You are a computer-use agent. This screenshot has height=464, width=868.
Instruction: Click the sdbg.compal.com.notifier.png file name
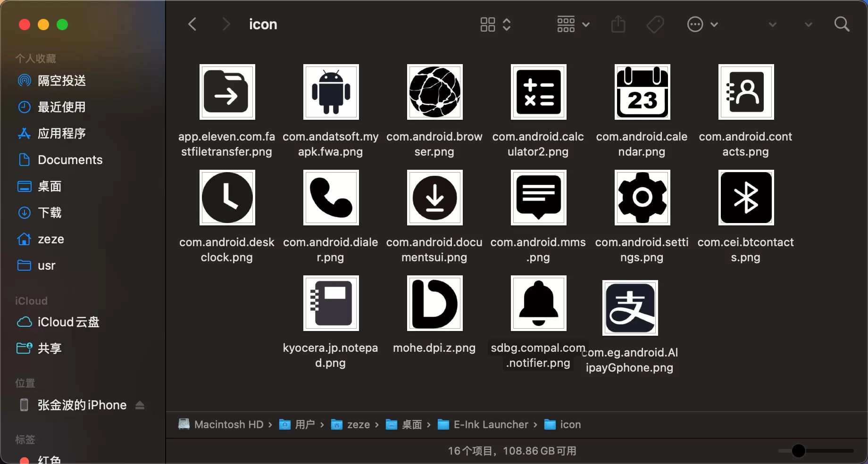click(x=538, y=355)
